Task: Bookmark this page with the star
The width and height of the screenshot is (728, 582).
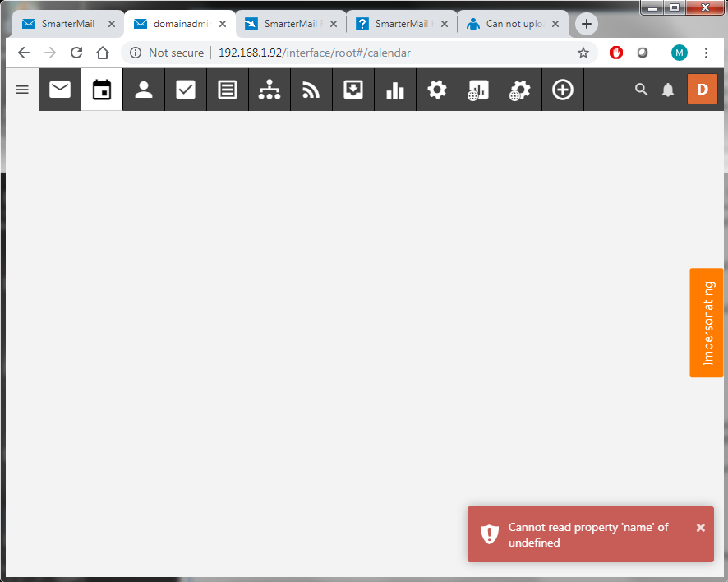Action: coord(583,53)
